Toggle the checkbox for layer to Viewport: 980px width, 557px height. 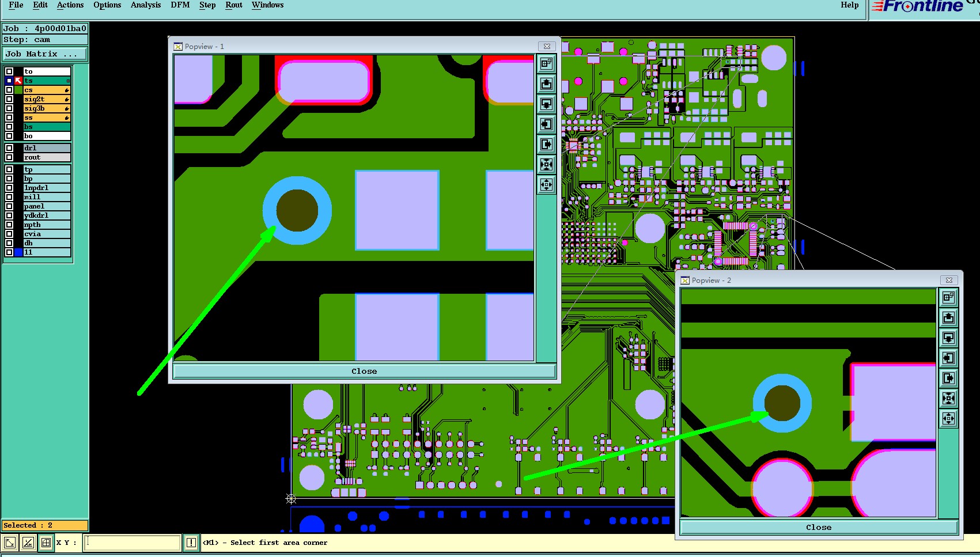pyautogui.click(x=9, y=71)
